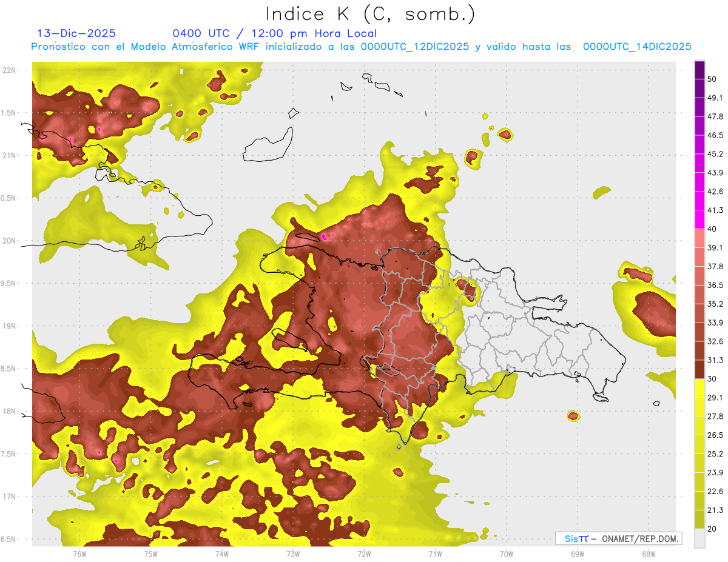Click the 'SisTT - ONAMET/REP.DOM.' credit box
728x562 pixels.
(x=619, y=538)
